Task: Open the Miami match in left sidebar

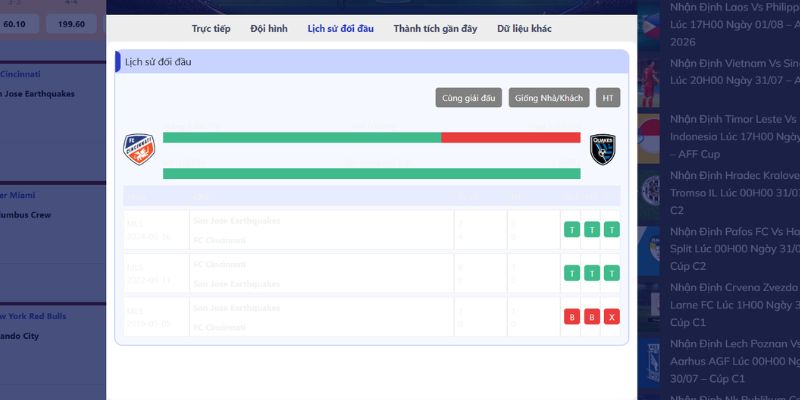Action: [18, 195]
